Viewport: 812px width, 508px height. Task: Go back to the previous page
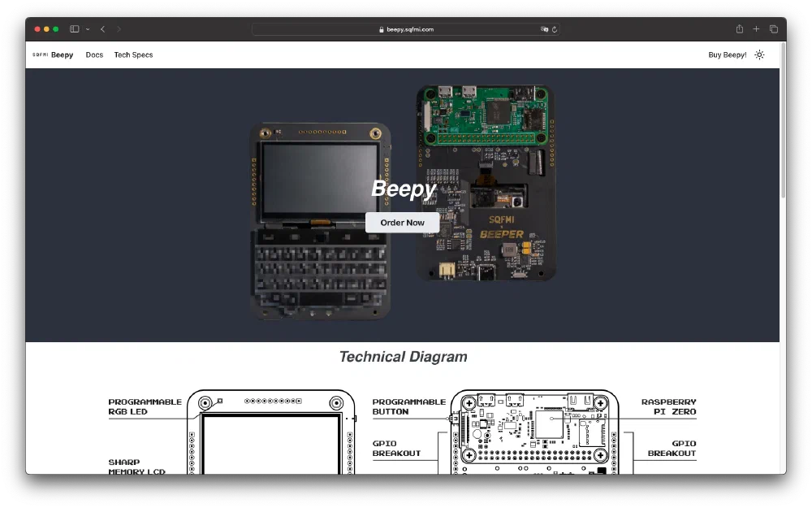click(102, 29)
